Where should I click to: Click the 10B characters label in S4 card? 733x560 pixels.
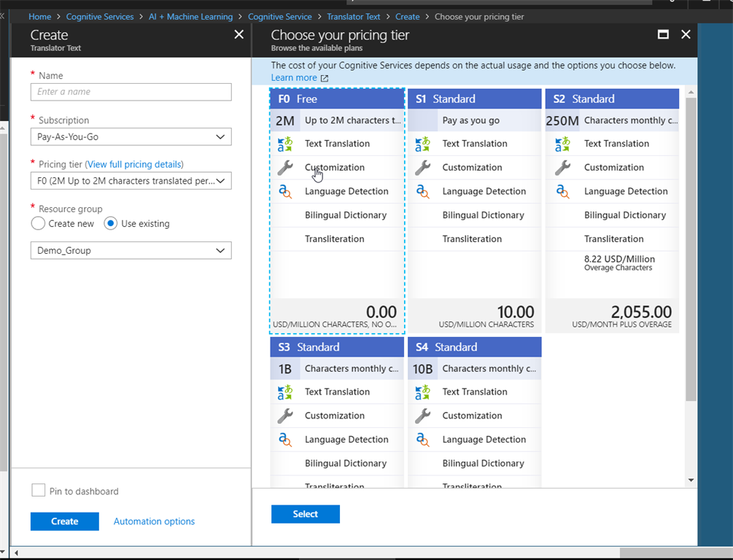(422, 369)
